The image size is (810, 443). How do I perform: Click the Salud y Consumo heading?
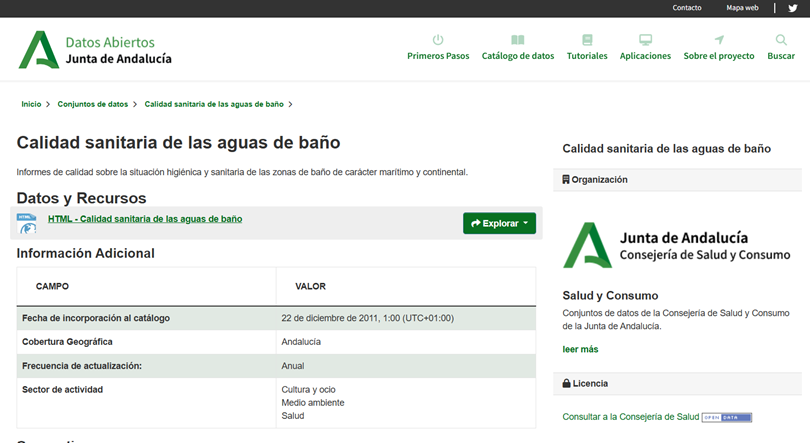(x=610, y=295)
